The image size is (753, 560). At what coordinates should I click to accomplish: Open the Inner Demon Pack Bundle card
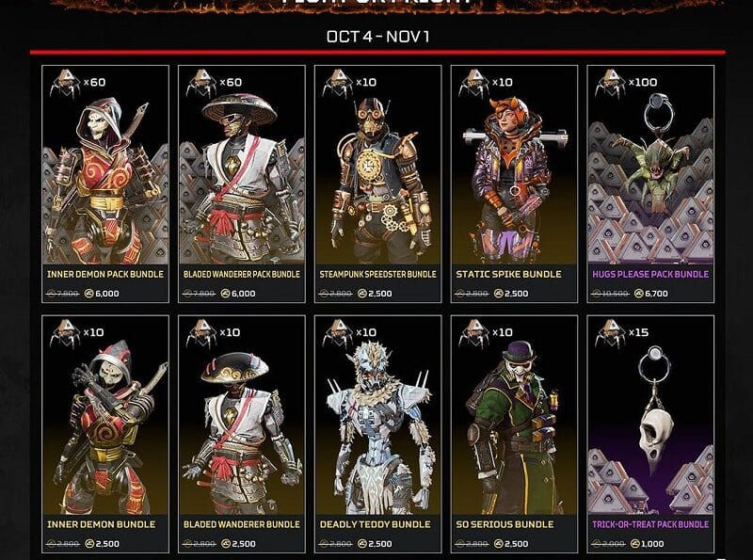105,184
